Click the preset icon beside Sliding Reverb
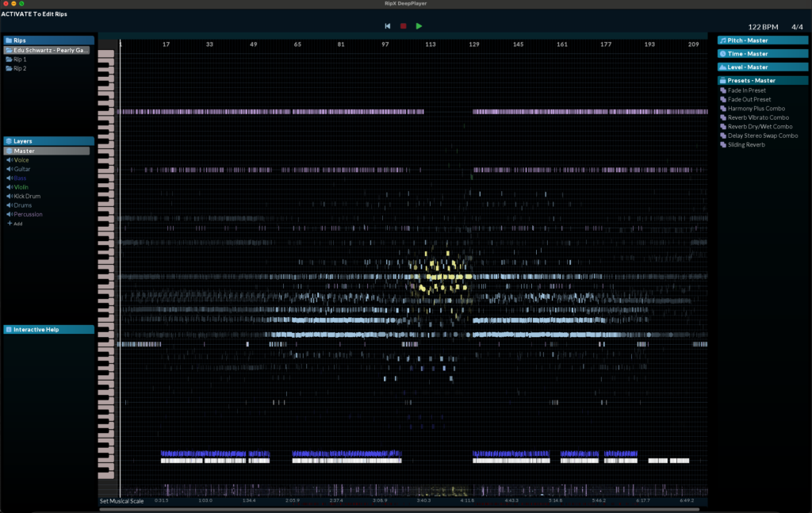Image resolution: width=812 pixels, height=513 pixels. point(723,144)
